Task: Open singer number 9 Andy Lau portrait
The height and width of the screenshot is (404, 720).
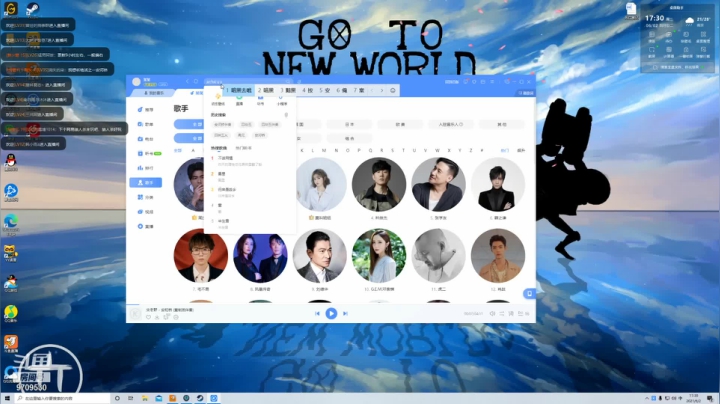Action: pos(320,256)
